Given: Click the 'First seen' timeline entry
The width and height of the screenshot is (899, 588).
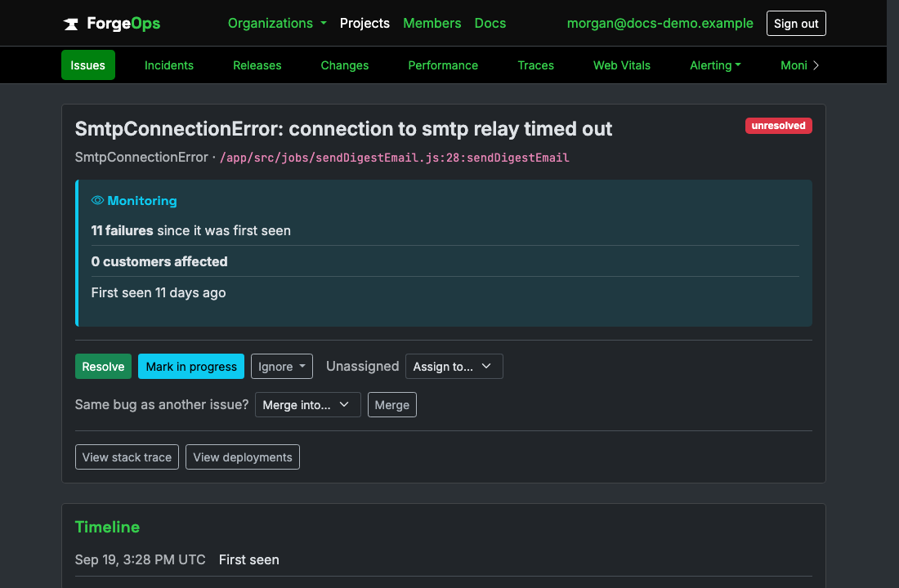Looking at the screenshot, I should tap(248, 559).
